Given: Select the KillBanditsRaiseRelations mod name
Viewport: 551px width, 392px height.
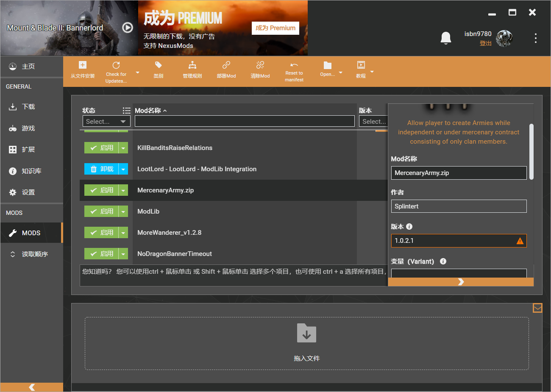Looking at the screenshot, I should pyautogui.click(x=175, y=148).
